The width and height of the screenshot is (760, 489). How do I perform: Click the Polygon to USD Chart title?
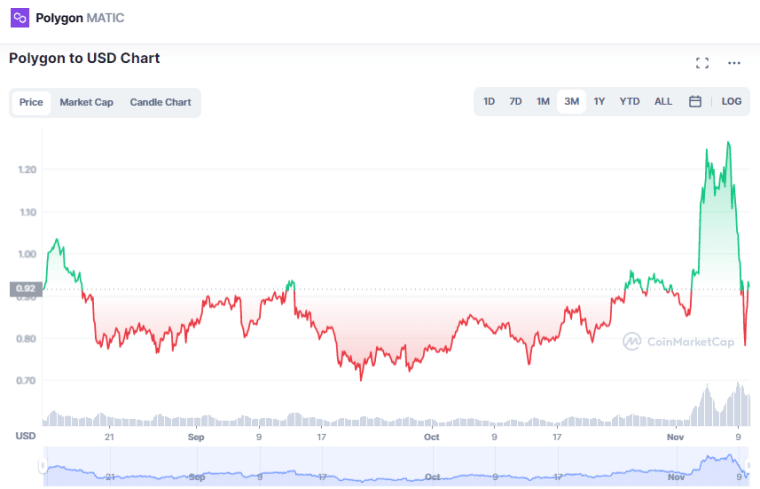point(84,58)
